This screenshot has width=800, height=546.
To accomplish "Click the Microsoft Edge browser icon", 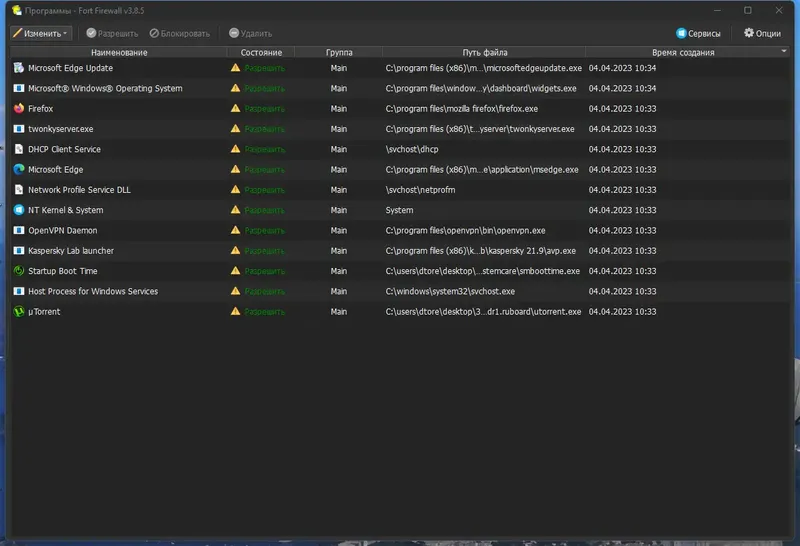I will pyautogui.click(x=19, y=169).
